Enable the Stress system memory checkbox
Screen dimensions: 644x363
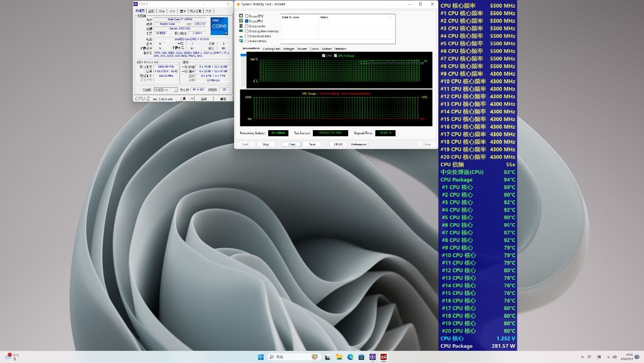(247, 32)
